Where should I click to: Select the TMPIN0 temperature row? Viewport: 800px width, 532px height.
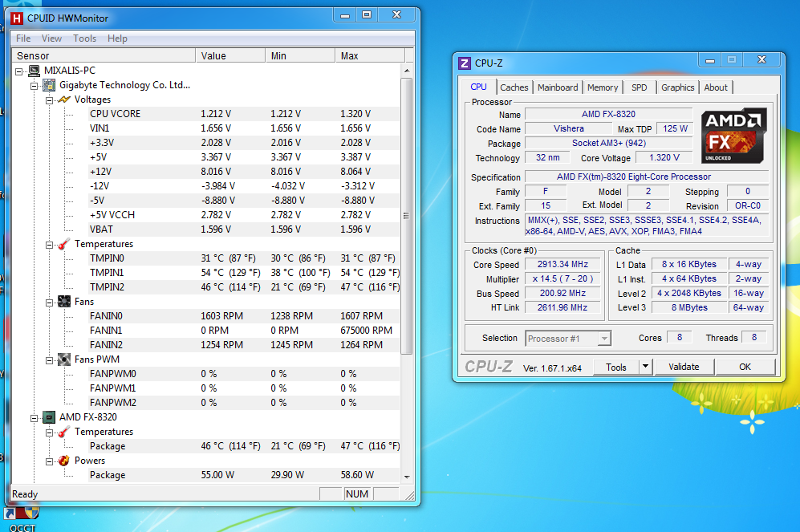(244, 258)
